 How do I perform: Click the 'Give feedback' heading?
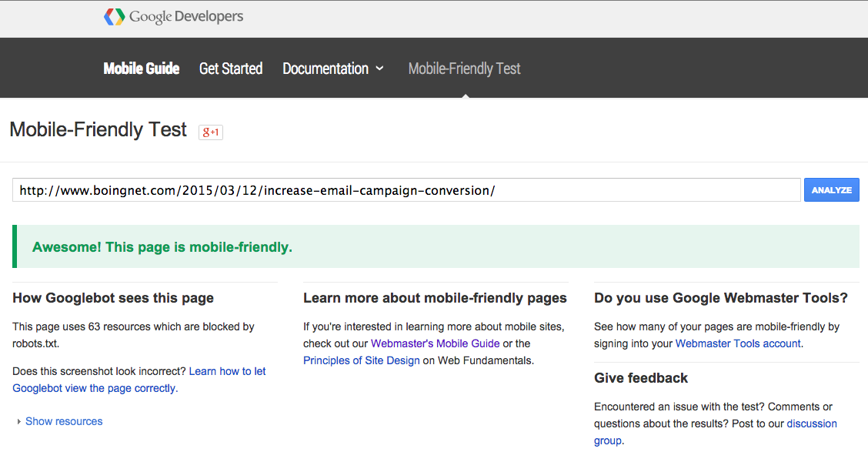click(x=641, y=378)
